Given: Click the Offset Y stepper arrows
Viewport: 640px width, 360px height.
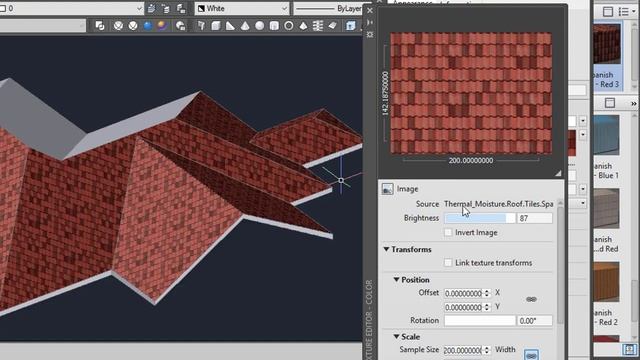Looking at the screenshot, I should 486,307.
